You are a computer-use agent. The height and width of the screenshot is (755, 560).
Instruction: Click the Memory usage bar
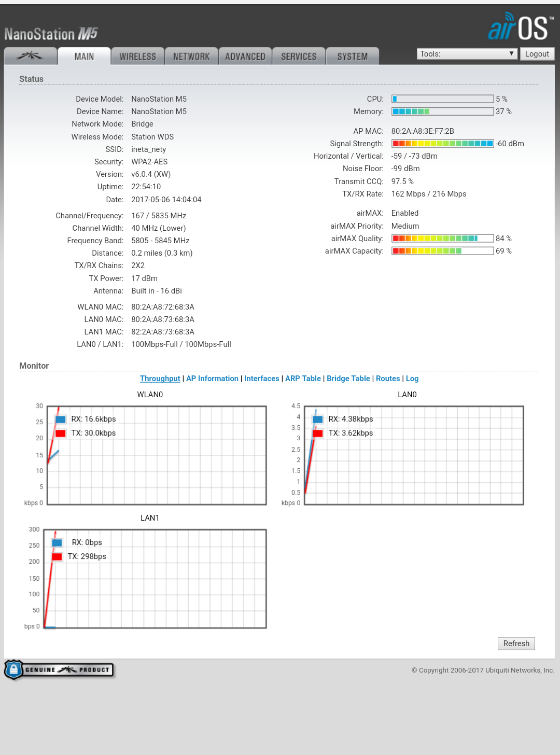tap(442, 111)
